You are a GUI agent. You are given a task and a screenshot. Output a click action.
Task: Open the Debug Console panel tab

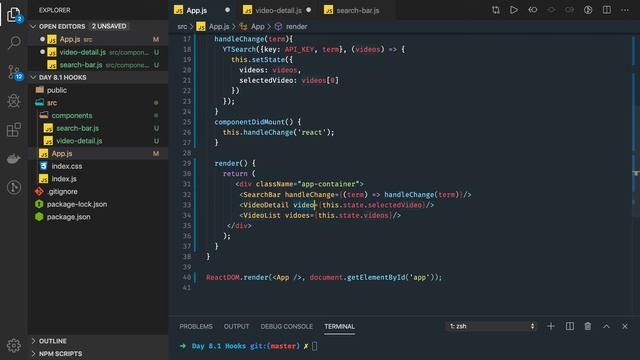coord(287,327)
